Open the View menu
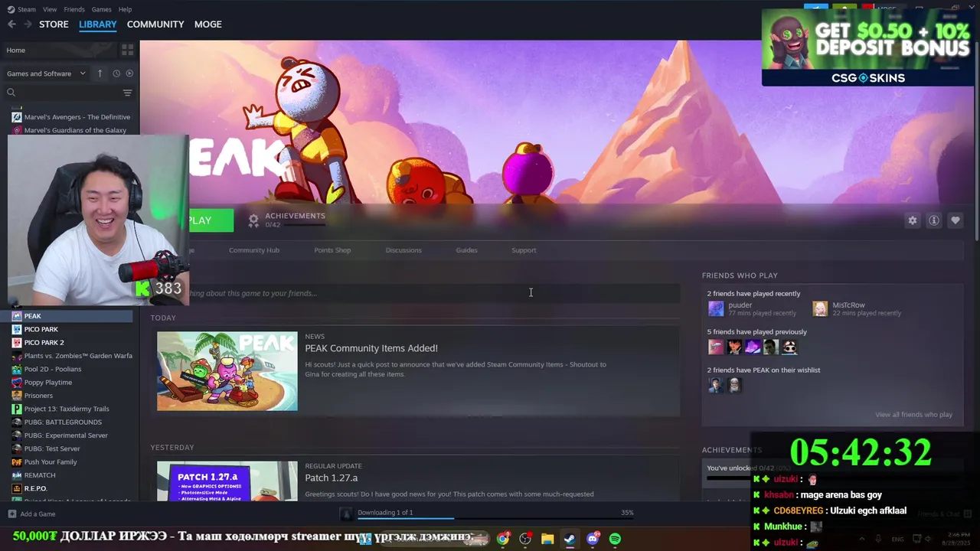The image size is (980, 551). [x=50, y=9]
